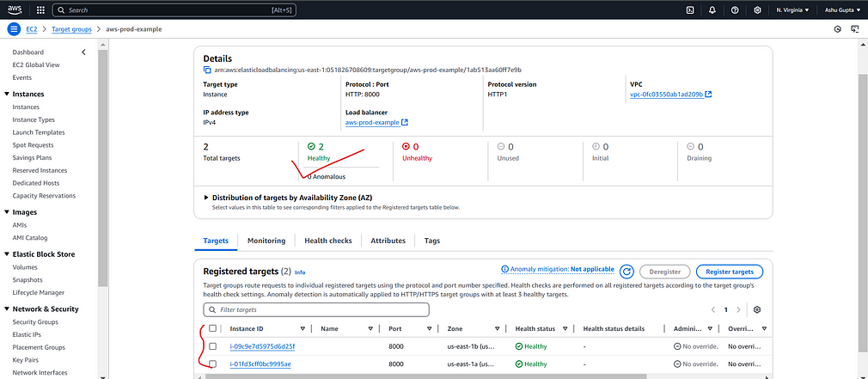The image size is (868, 379).
Task: Click the Register targets button
Action: click(730, 272)
